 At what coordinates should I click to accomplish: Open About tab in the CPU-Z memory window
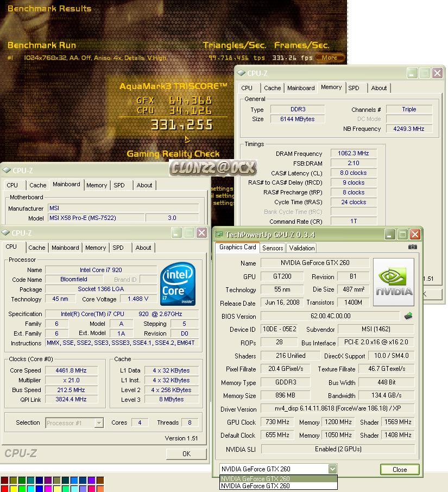(x=378, y=88)
